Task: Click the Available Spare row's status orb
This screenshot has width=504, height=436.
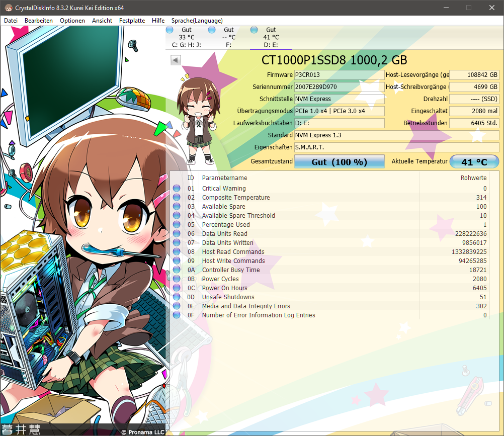Action: [177, 206]
